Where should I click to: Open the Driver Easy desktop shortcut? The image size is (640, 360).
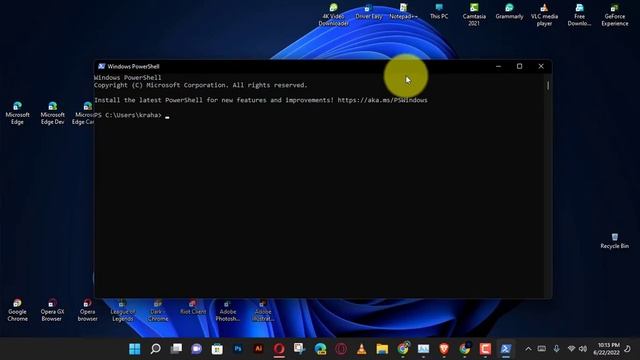369,12
